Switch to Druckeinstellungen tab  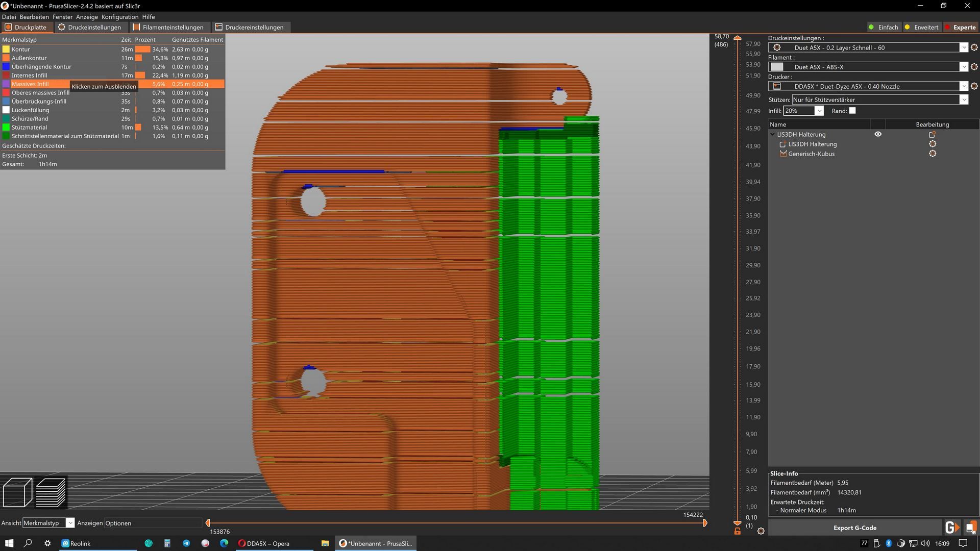click(90, 27)
